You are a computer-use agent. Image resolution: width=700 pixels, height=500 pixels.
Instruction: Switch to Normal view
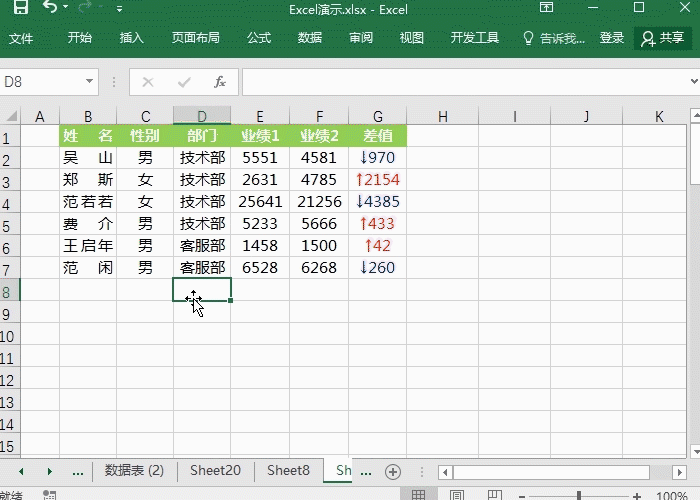[418, 495]
